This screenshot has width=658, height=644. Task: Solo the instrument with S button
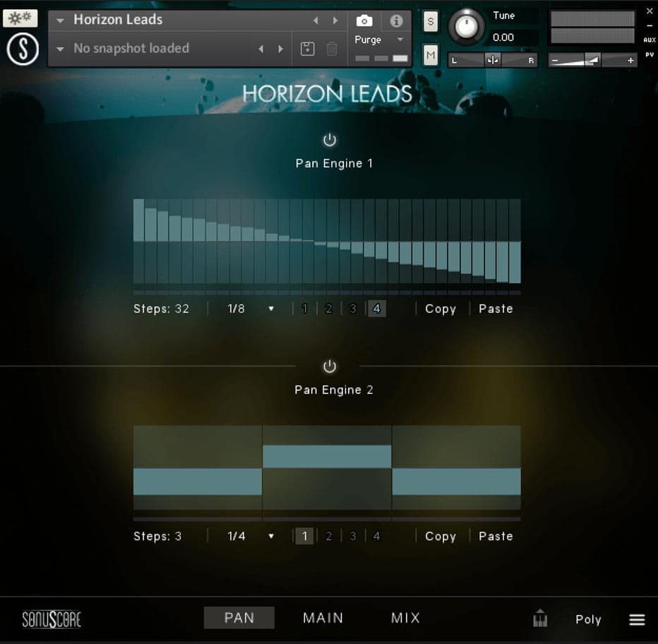tap(430, 21)
